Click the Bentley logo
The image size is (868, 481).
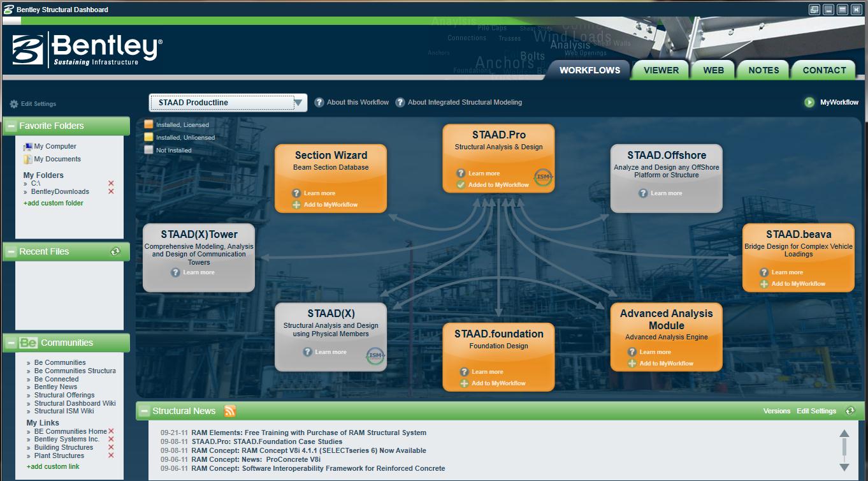[87, 50]
